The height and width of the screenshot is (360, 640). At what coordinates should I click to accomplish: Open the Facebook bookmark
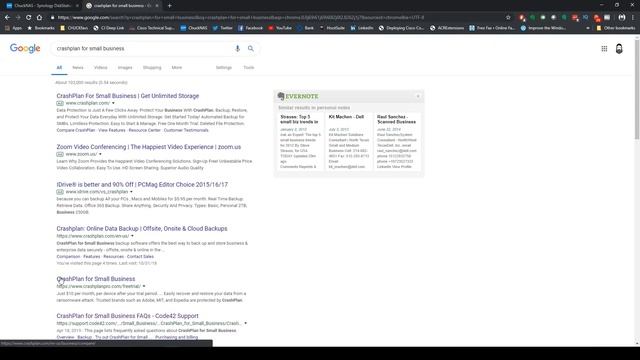click(250, 28)
